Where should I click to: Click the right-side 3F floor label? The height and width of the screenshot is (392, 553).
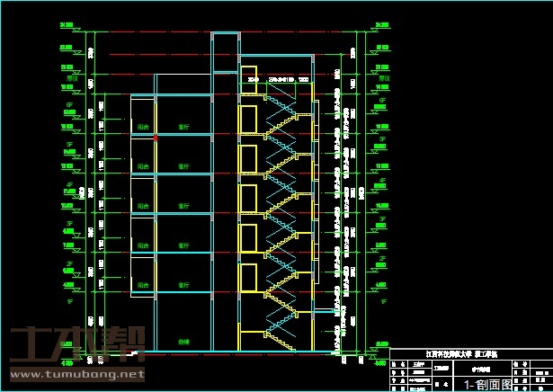pyautogui.click(x=381, y=219)
